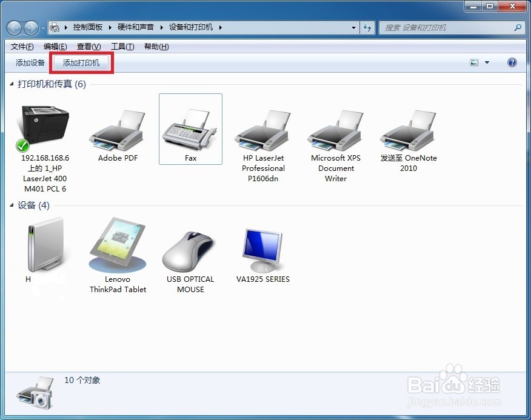Screen dimensions: 531x420
Task: Close the 设备和打印机 window
Action: pyautogui.click(x=512, y=6)
